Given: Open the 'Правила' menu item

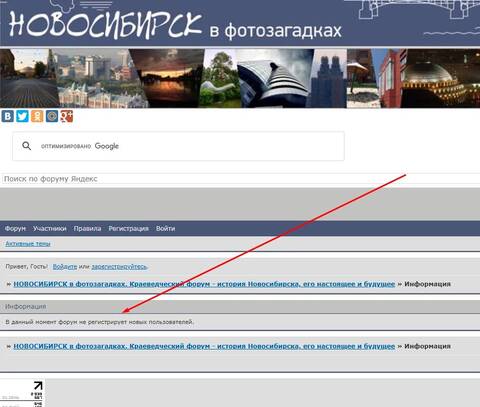Looking at the screenshot, I should [87, 229].
